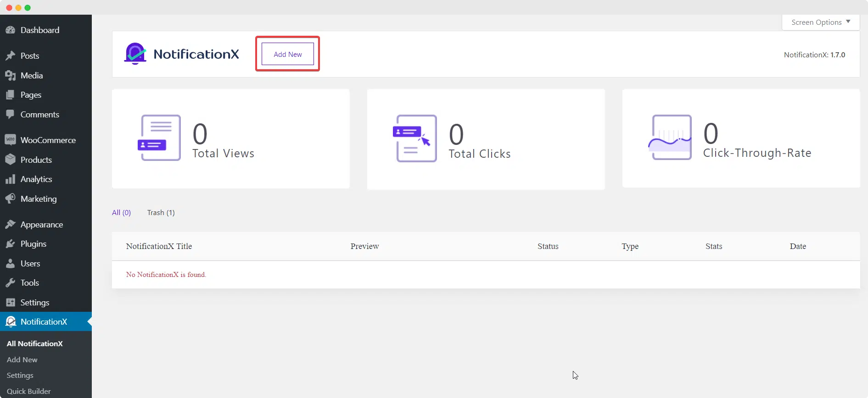Open Media via its sidebar icon
This screenshot has height=398, width=868.
point(10,76)
